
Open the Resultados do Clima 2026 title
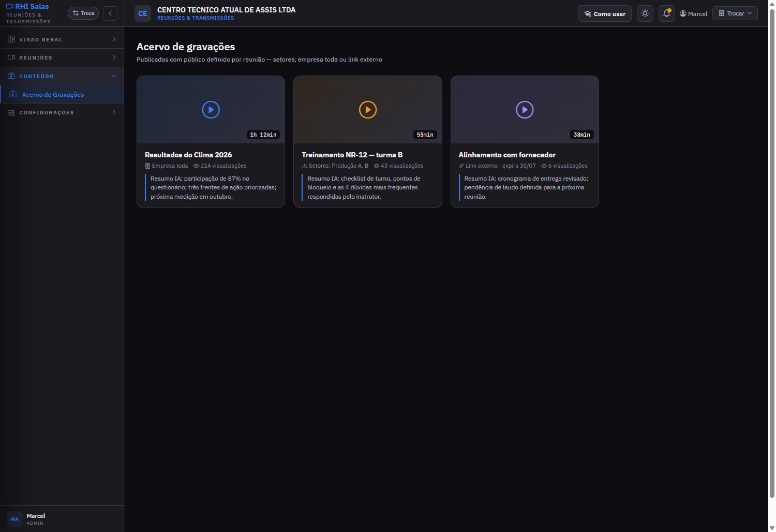coord(188,155)
